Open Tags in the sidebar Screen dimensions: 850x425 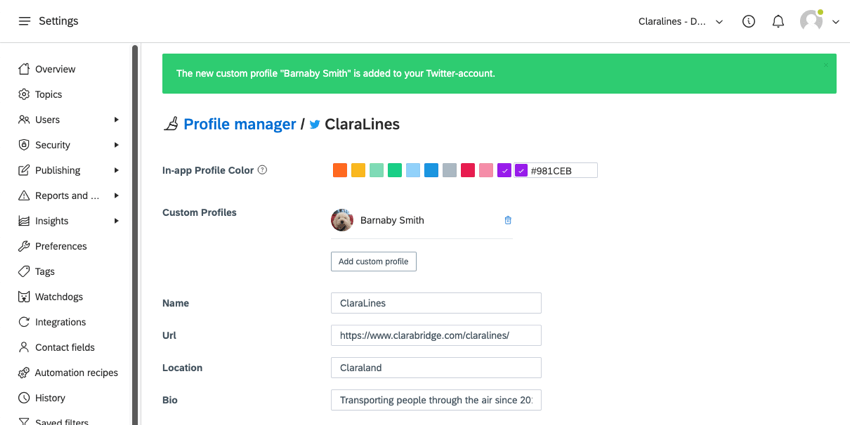44,272
